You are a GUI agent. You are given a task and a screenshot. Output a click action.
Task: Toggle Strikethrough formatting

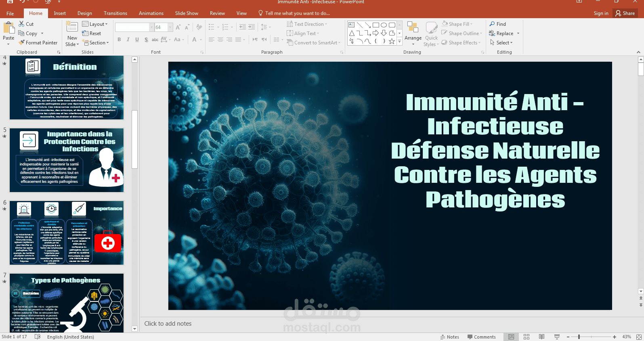pyautogui.click(x=155, y=40)
